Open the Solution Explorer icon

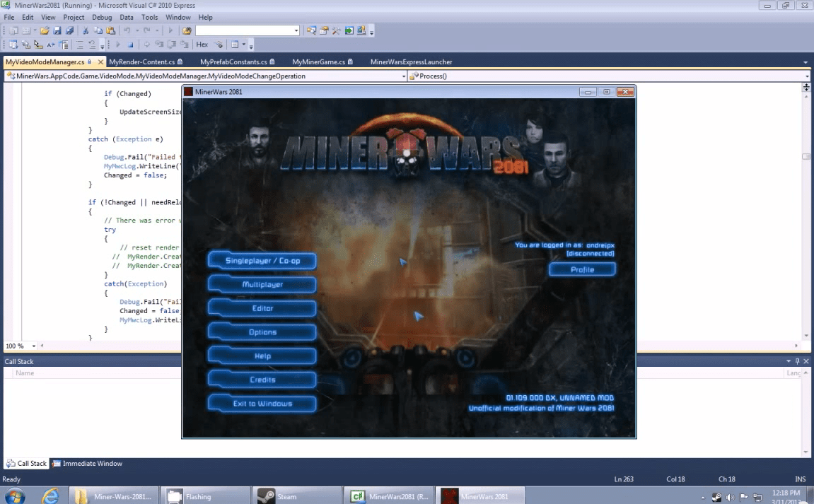pyautogui.click(x=311, y=30)
